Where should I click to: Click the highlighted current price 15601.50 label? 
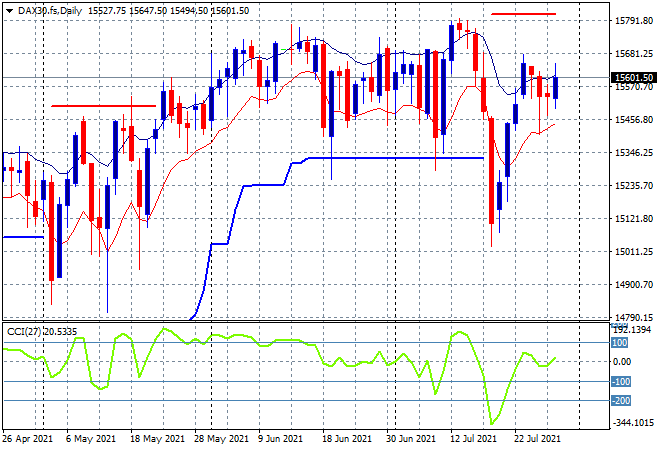click(633, 77)
